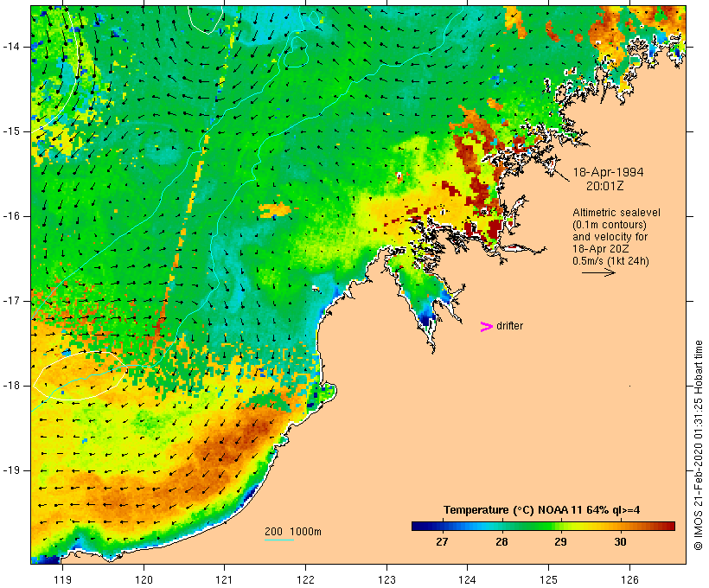Click the 'and velocity for' caption line
709x588 pixels.
610,237
